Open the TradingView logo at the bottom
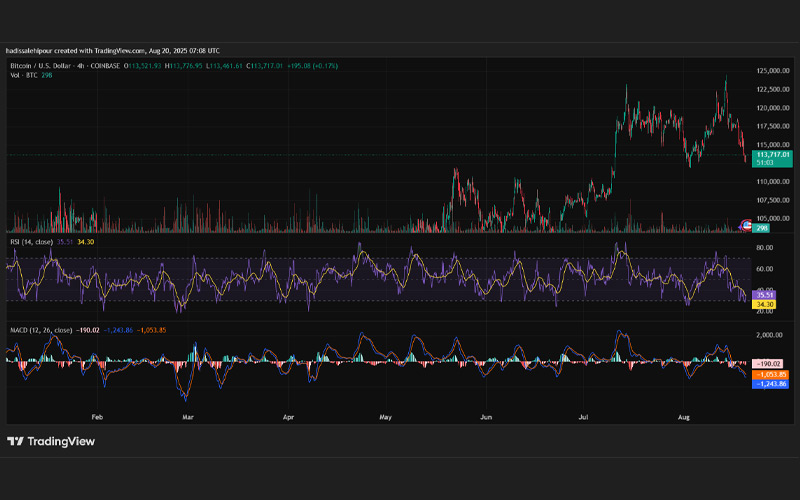800x500 pixels. click(51, 441)
